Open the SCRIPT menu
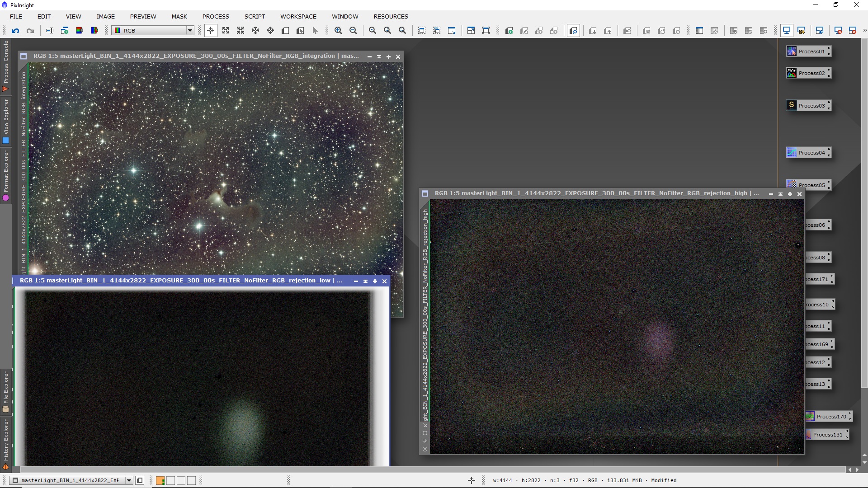Screen dimensions: 868x488 (255, 16)
